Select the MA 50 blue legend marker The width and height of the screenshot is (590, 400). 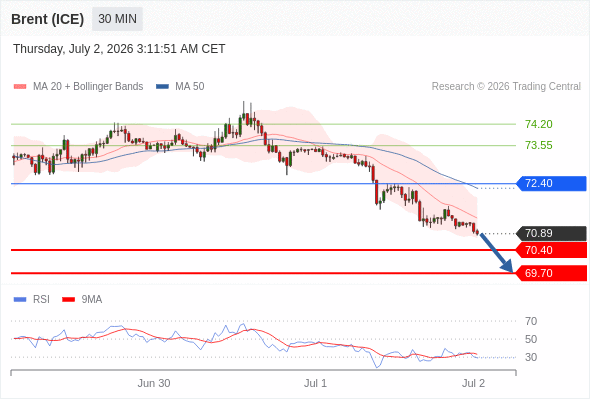[162, 87]
